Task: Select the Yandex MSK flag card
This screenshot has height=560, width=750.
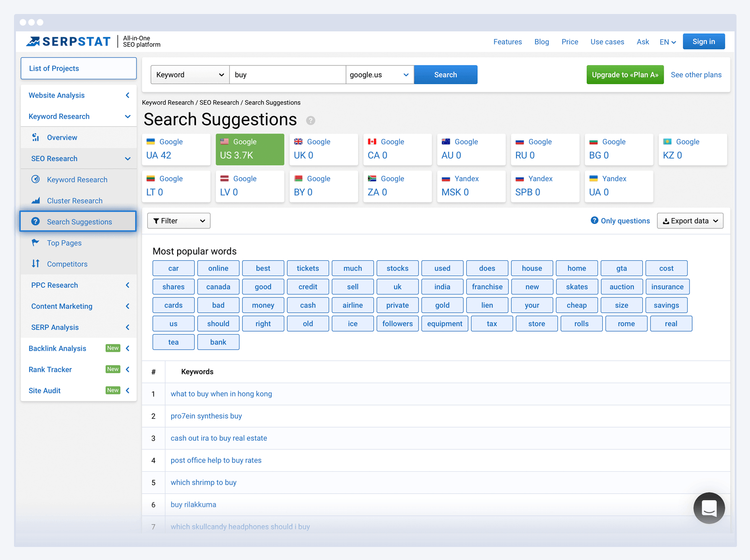Action: point(472,186)
